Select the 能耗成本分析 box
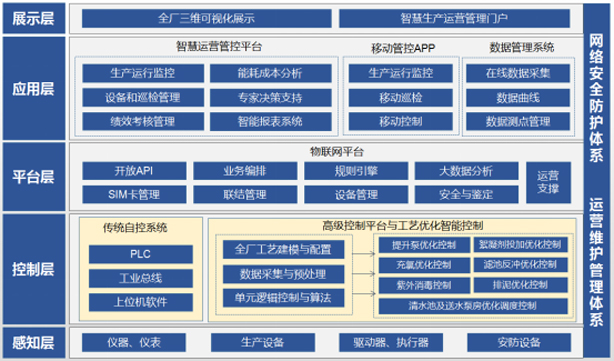Viewport: 614px width, 361px height. tap(271, 73)
